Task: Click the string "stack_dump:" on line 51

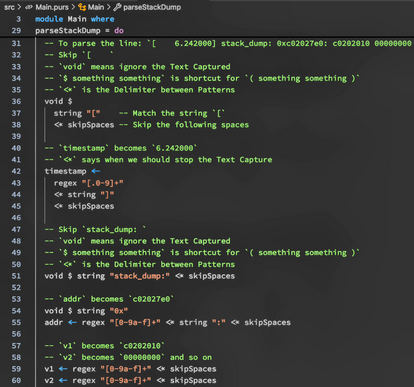Action: click(x=140, y=276)
